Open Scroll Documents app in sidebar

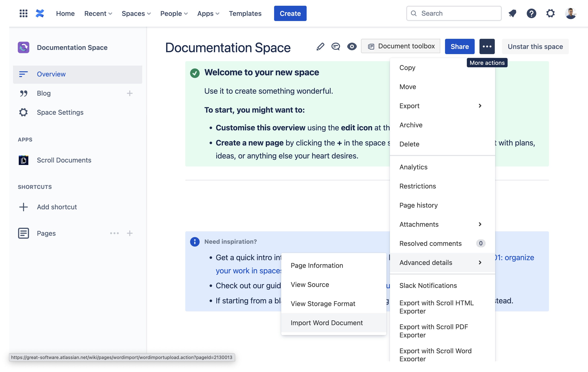pos(64,160)
